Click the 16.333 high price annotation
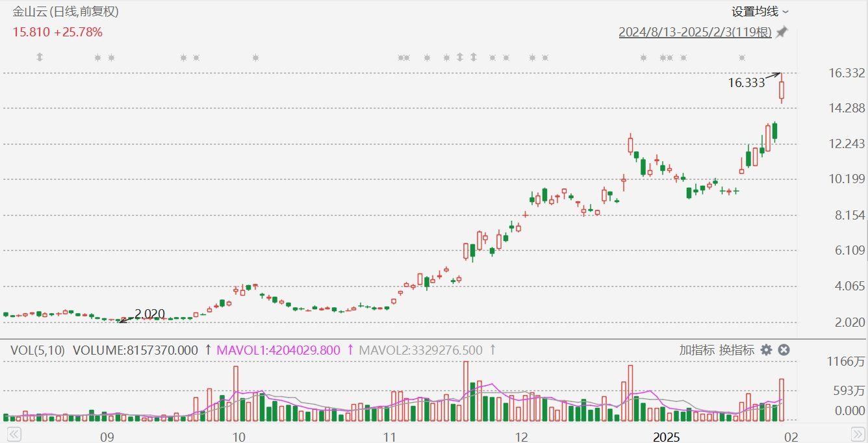Image resolution: width=868 pixels, height=443 pixels. [x=746, y=82]
